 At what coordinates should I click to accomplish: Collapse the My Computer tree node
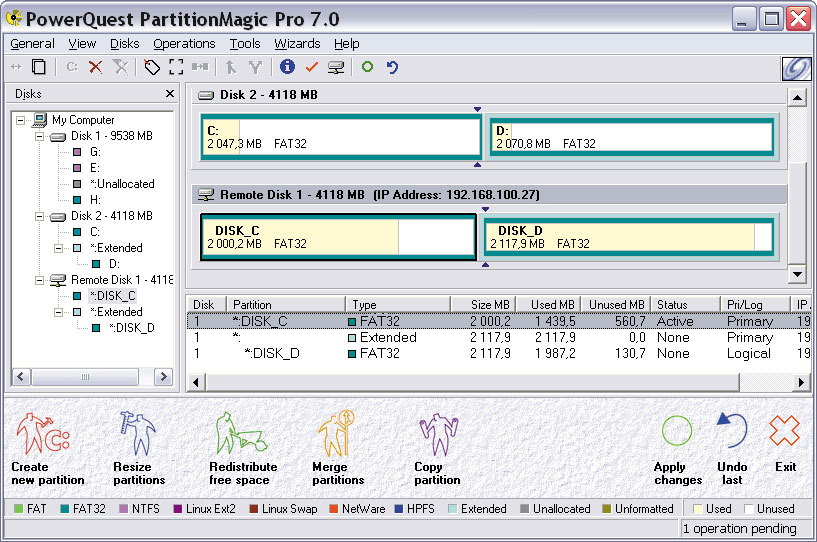pos(20,120)
